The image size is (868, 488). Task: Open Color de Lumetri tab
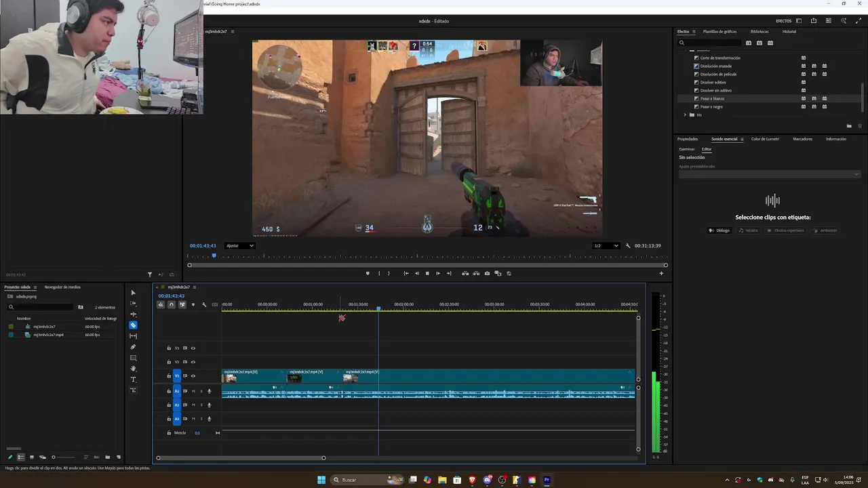coord(765,139)
